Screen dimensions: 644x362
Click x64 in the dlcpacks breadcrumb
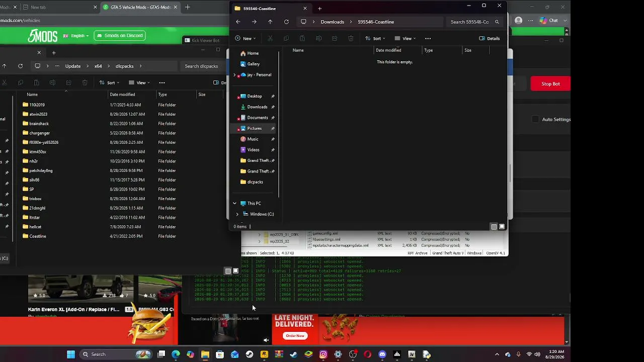point(98,66)
